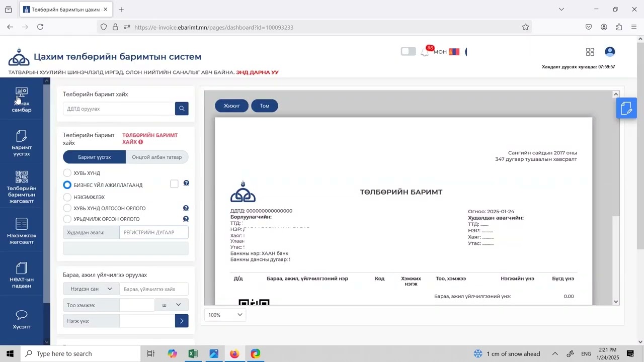Click help icon next to БИЗНЕС ҮЙЛ АЖИЛЛАГААНД
This screenshot has width=644, height=362.
[x=186, y=183]
